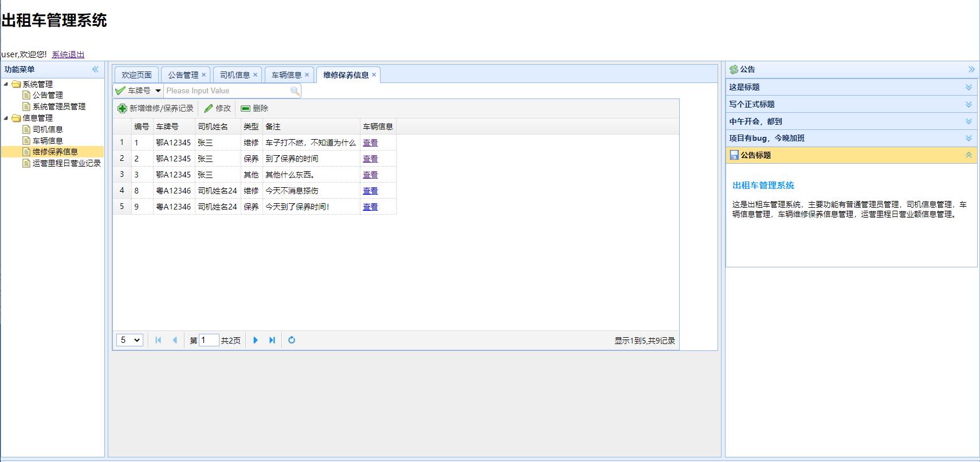Close the 车辆信息 tab
The width and height of the screenshot is (980, 462).
point(307,74)
